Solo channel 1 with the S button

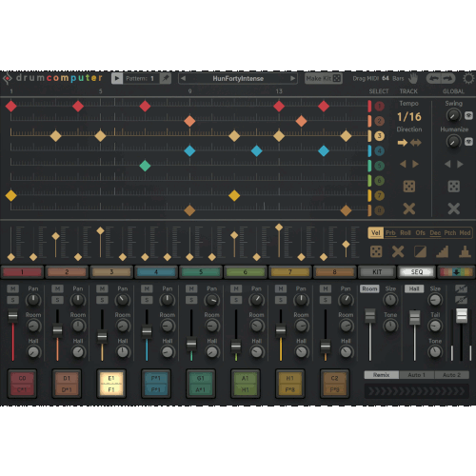pos(12,300)
